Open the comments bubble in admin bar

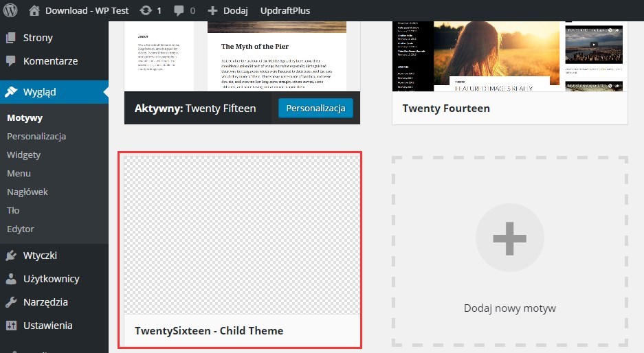[179, 11]
